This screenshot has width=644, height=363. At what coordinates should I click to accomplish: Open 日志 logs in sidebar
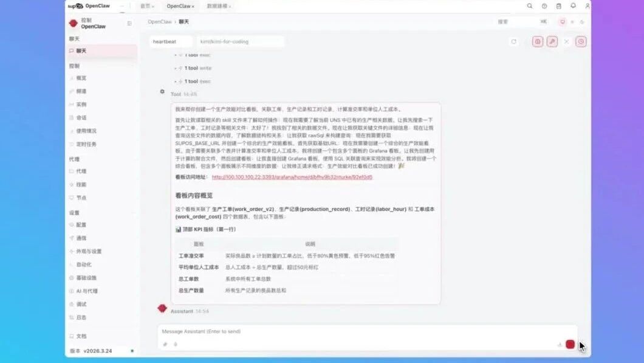click(101, 317)
